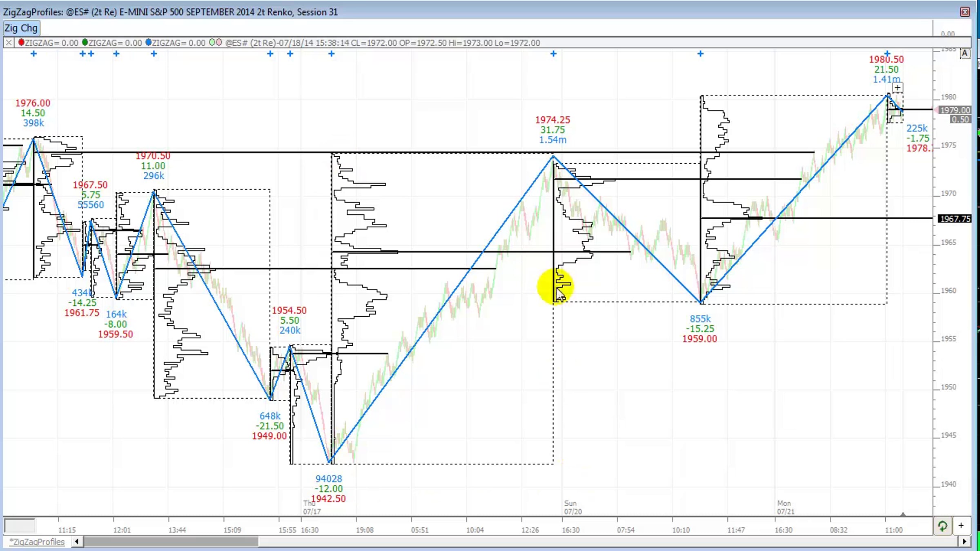Click the small triangle marker on the time axis

[903, 514]
